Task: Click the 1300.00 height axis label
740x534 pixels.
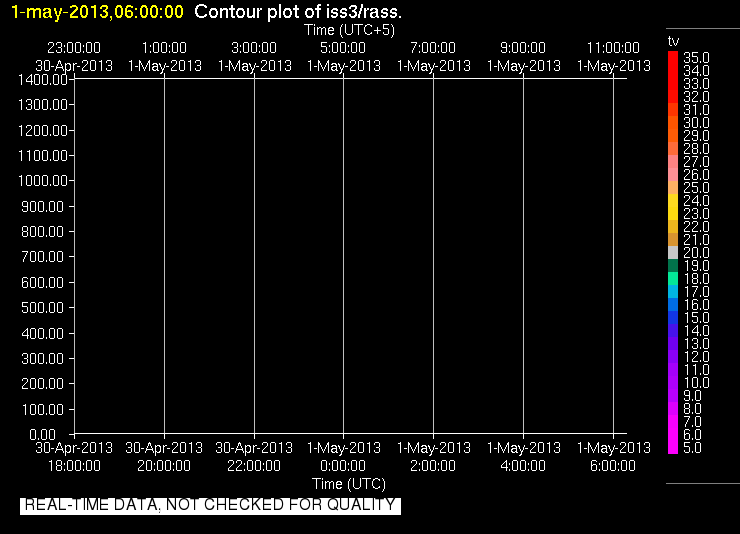Action: pyautogui.click(x=43, y=105)
